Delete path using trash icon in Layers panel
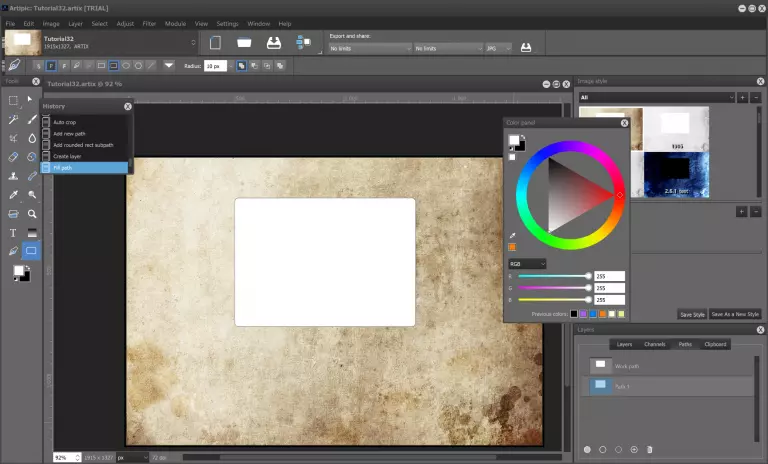This screenshot has height=464, width=768. click(649, 449)
